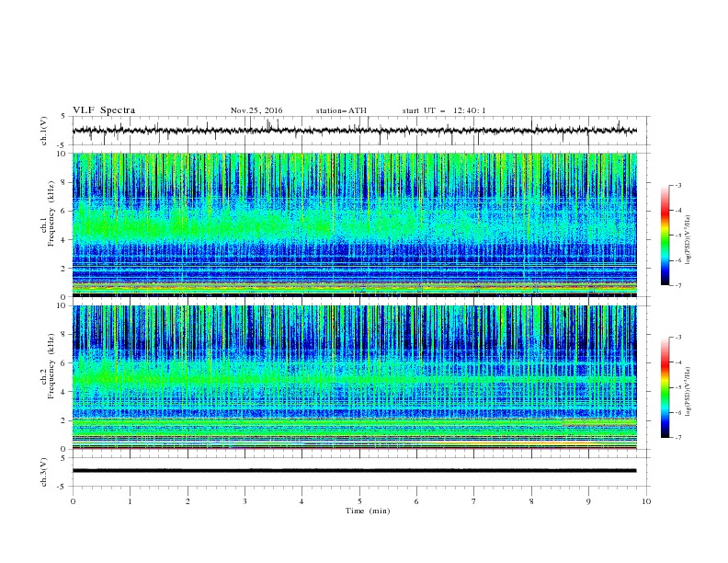Click the "-7" value on ch.2 colorbar

677,438
